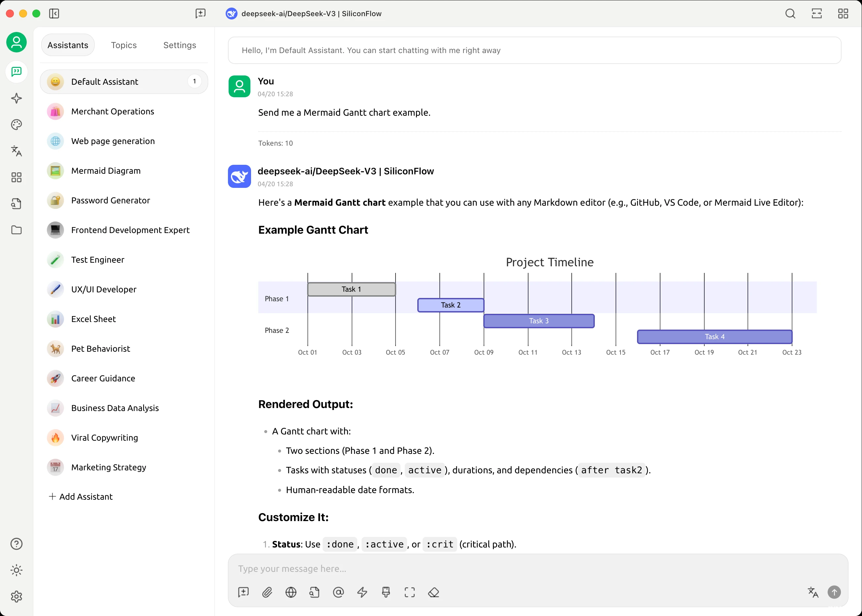Screen dimensions: 862x616
Task: Select the Mermaid Diagram assistant
Action: tap(106, 171)
